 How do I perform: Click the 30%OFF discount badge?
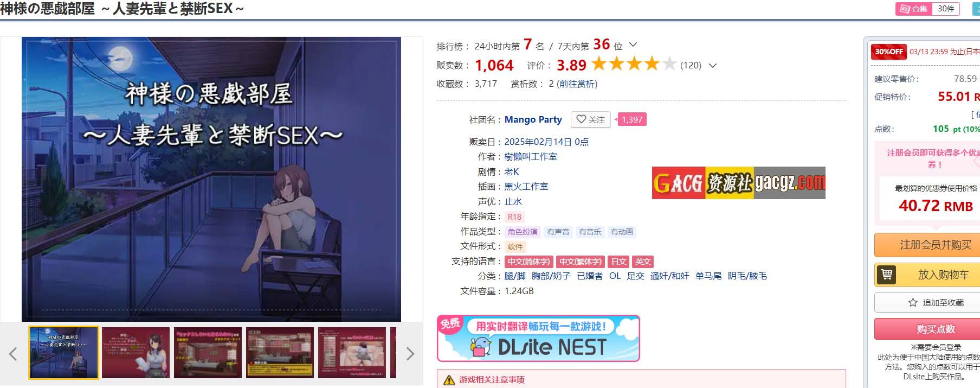[x=889, y=52]
